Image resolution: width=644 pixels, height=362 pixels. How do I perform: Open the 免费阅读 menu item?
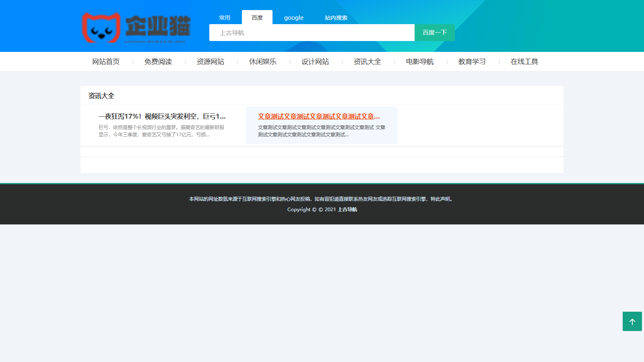158,62
